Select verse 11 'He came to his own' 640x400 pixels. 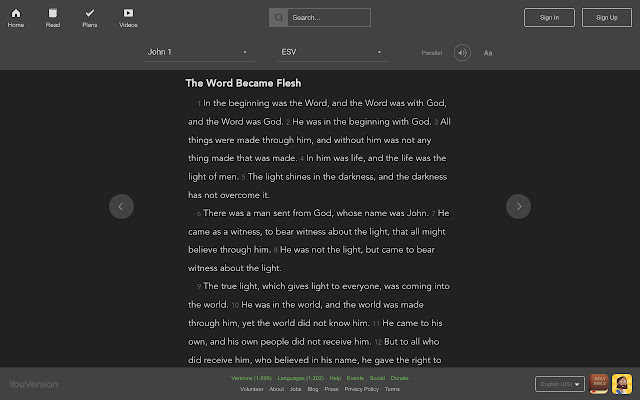coord(412,323)
